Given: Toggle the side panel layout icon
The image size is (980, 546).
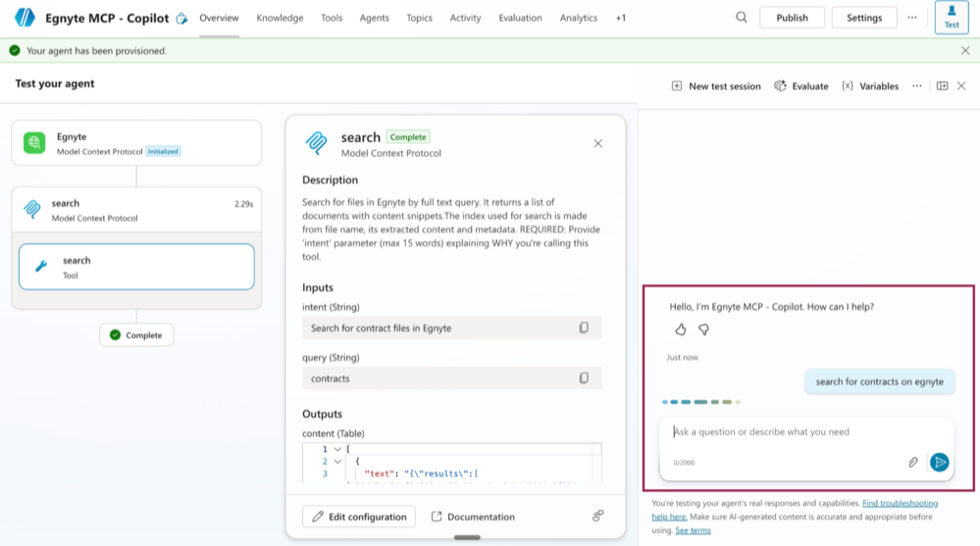Looking at the screenshot, I should coord(942,86).
